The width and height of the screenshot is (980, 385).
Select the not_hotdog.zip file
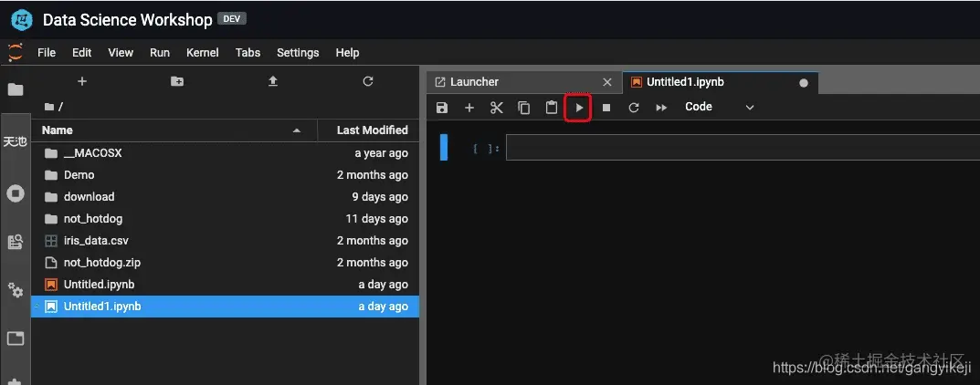225,262
